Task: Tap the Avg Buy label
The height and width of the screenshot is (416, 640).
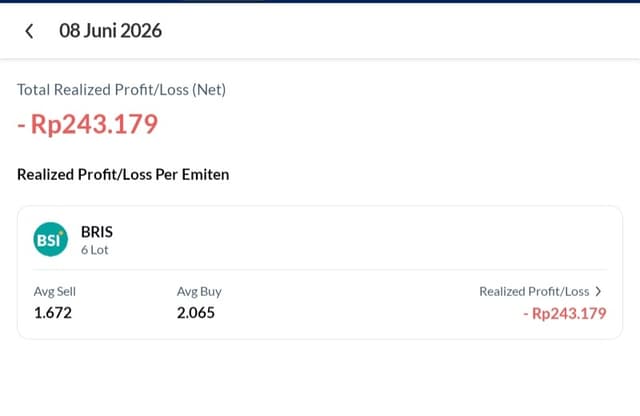Action: point(199,291)
